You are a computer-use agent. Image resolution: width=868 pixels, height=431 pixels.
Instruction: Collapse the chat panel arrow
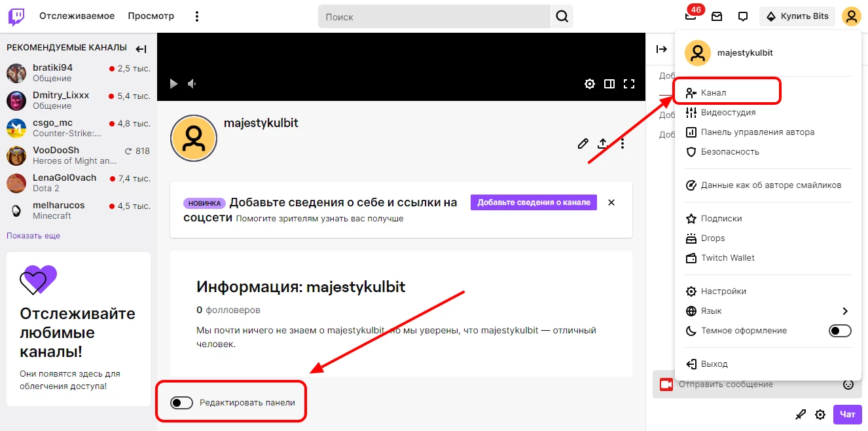tap(662, 49)
